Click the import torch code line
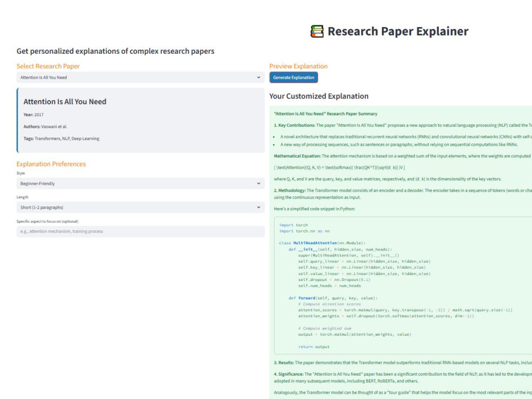Image resolution: width=532 pixels, height=399 pixels. click(x=293, y=225)
